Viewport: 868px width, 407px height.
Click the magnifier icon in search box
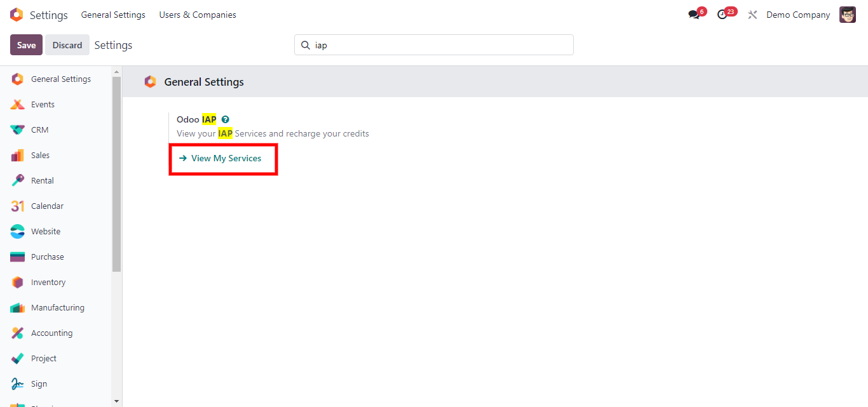(306, 45)
